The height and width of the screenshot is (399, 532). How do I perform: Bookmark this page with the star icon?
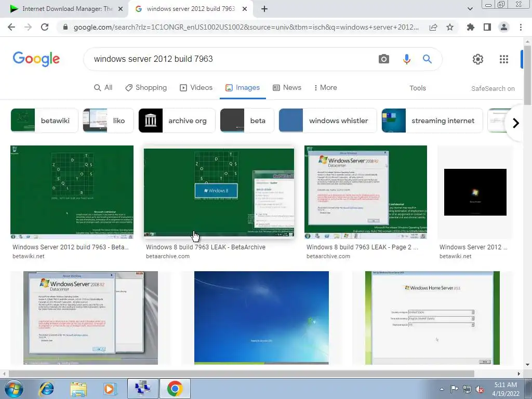pos(450,27)
